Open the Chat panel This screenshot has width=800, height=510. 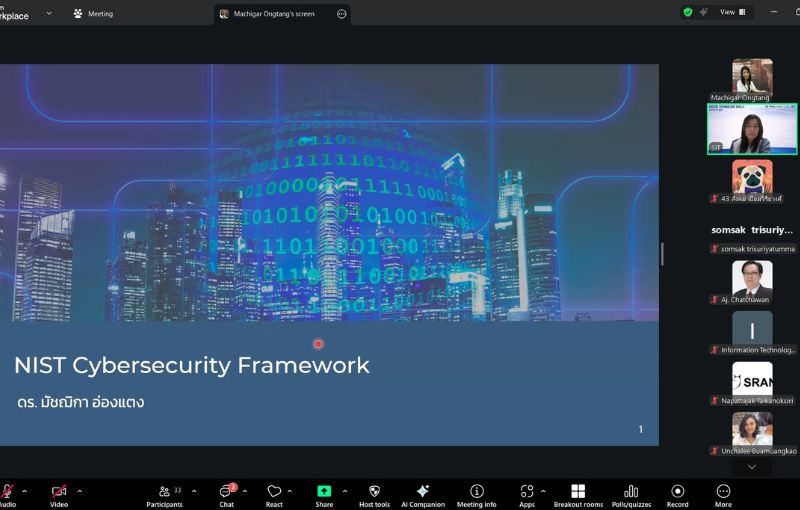pos(226,492)
